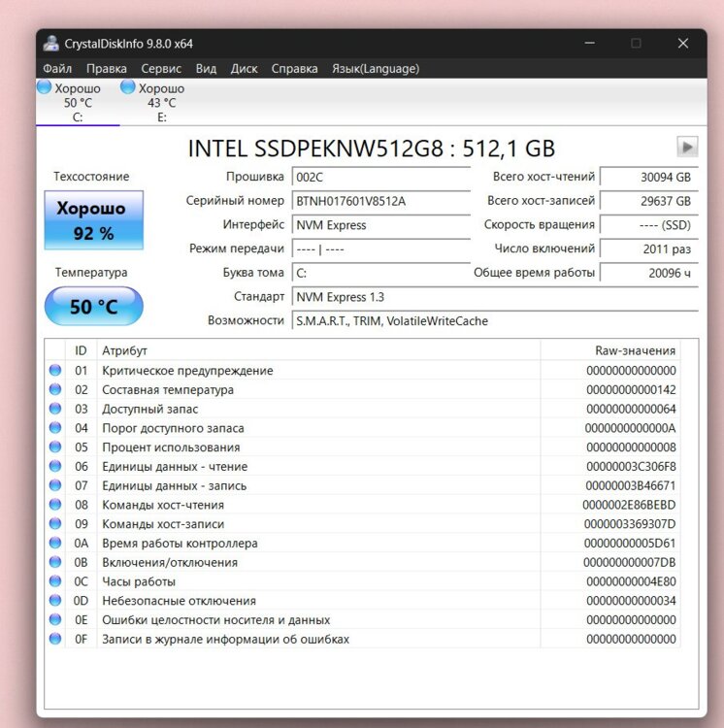Screen dimensions: 724x728
Task: Click the blue status orb for drive E:
Action: pyautogui.click(x=127, y=87)
